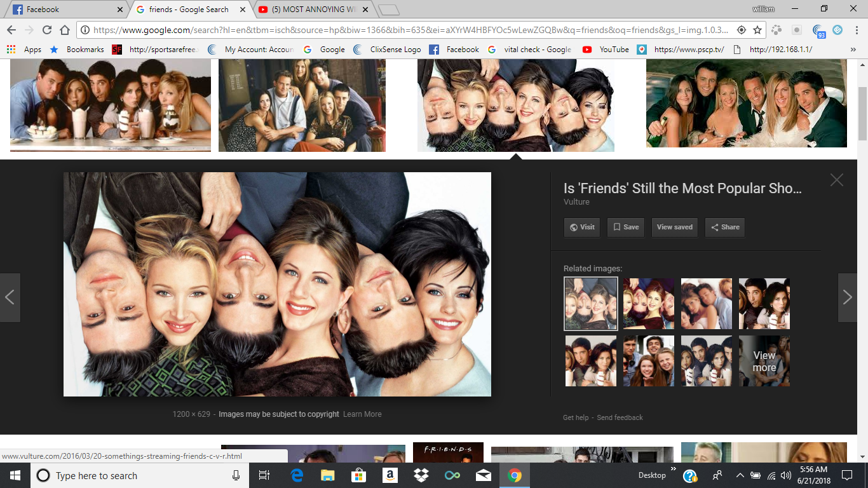Open the Apps grid shortcut in bookmarks bar
Image resolution: width=868 pixels, height=488 pixels.
coord(24,50)
